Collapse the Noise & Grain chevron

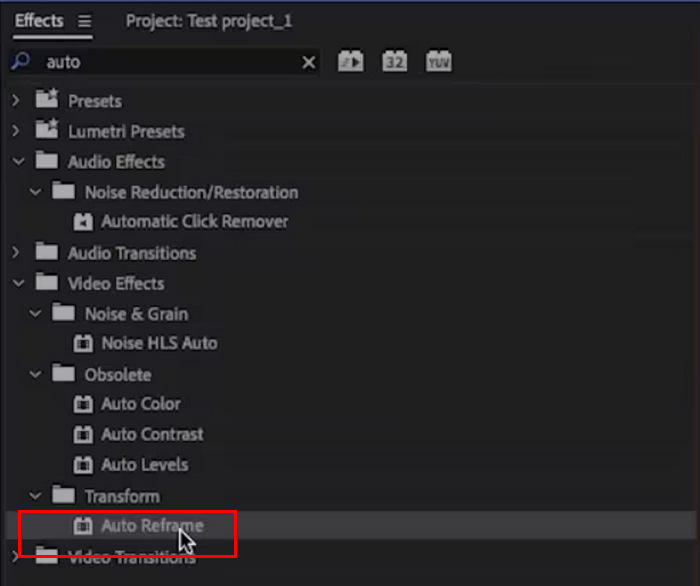click(x=35, y=314)
